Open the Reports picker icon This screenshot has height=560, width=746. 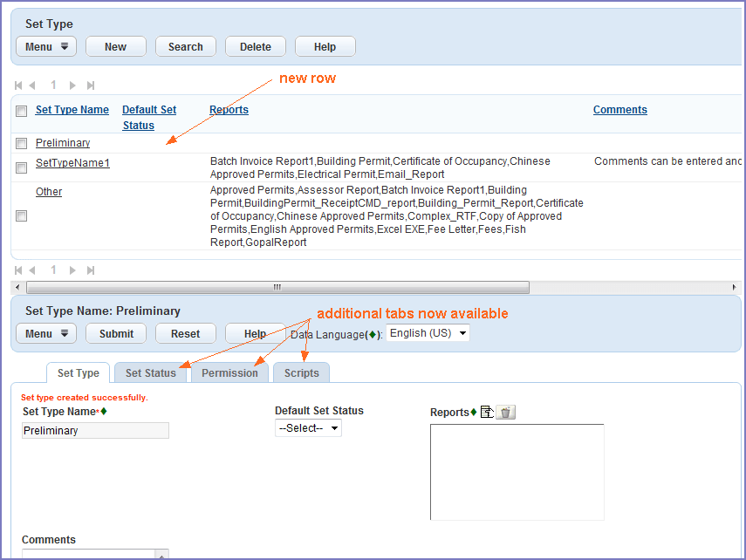pos(487,413)
